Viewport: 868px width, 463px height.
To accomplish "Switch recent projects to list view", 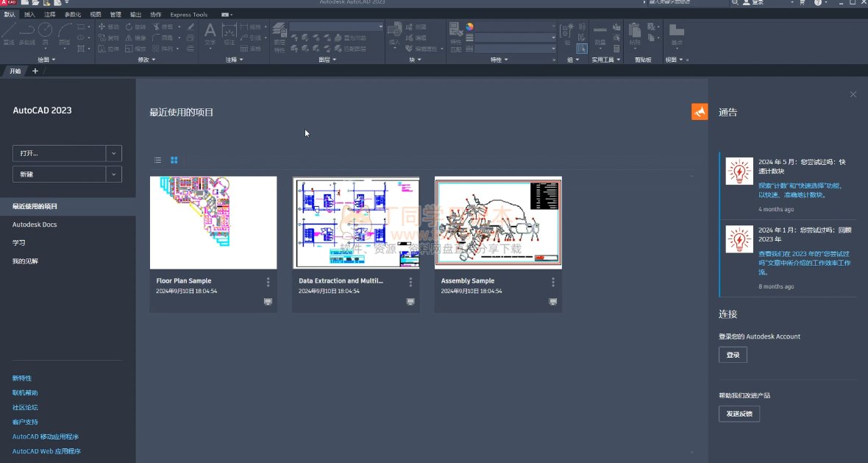I will 157,160.
